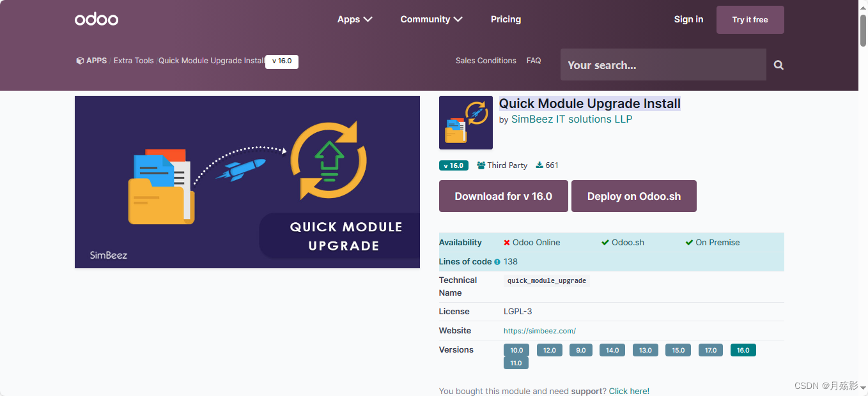The image size is (868, 396).
Task: Select the APPS breadcrumb globe icon
Action: pos(79,60)
